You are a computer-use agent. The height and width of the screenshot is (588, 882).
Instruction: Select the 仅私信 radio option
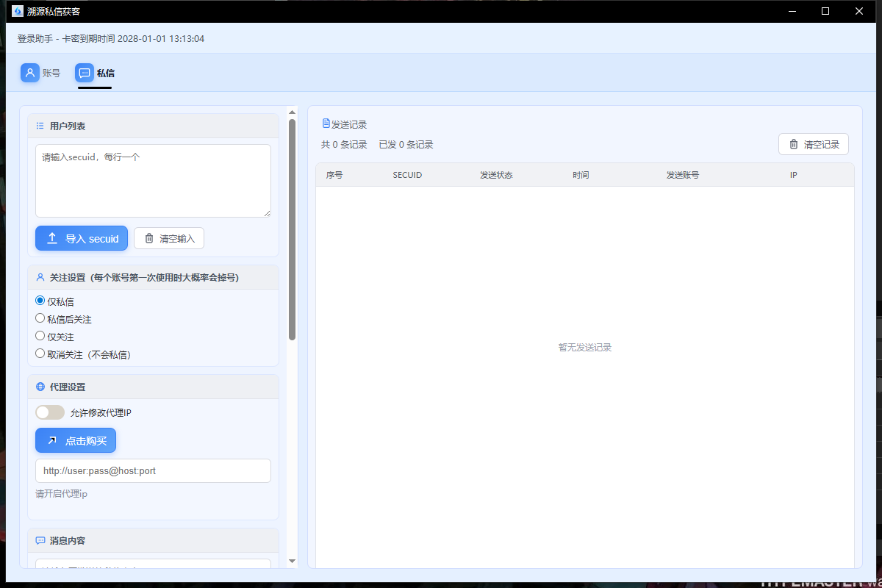coord(40,301)
